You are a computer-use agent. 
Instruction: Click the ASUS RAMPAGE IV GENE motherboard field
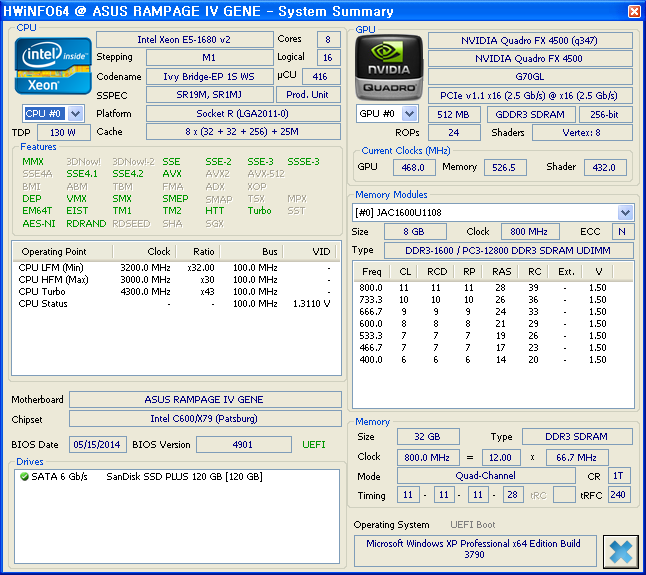tap(205, 400)
